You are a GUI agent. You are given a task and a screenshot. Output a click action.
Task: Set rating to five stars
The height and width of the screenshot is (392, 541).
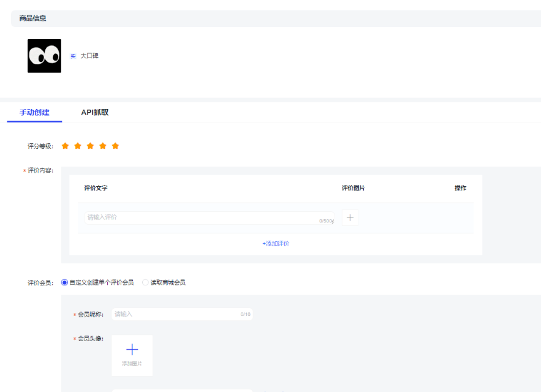click(115, 146)
